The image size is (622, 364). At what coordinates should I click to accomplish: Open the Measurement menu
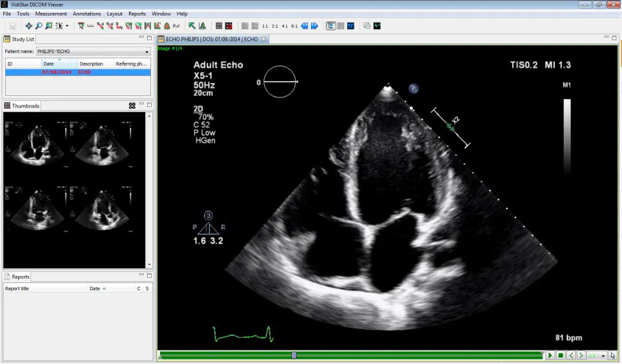(51, 14)
